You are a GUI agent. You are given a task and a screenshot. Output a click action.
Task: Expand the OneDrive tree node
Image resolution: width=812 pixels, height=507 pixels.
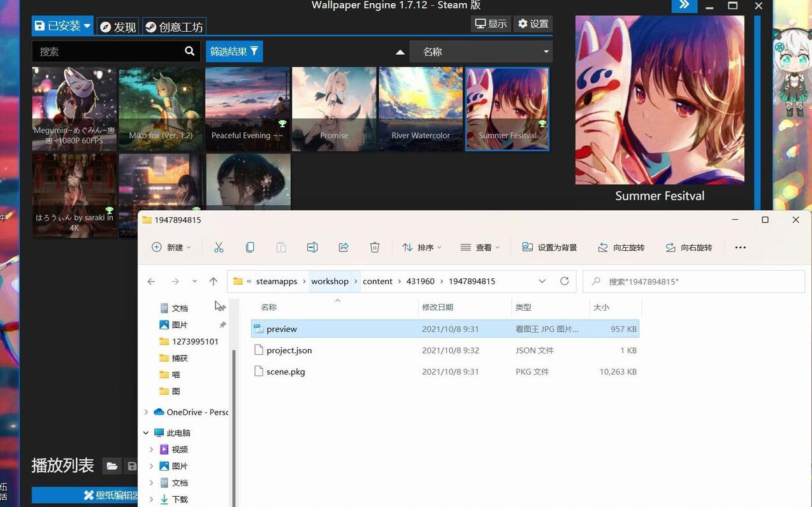(x=146, y=412)
